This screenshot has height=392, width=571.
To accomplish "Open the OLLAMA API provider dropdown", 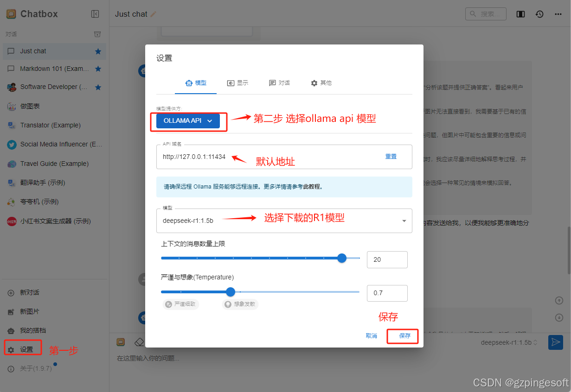I will pyautogui.click(x=188, y=120).
